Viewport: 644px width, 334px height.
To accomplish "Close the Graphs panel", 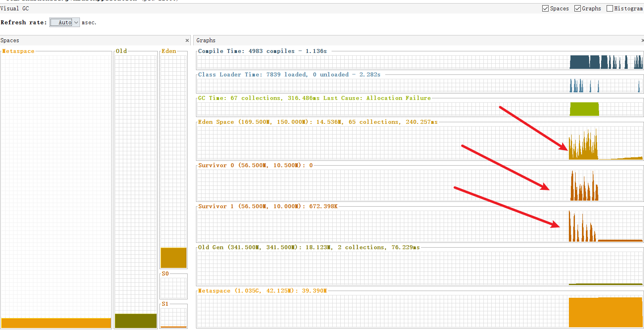I will pos(642,40).
